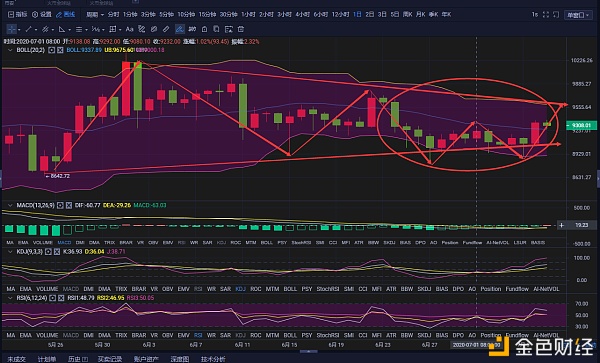
Task: Select the Fibonacci ratio tool
Action: coord(96,29)
